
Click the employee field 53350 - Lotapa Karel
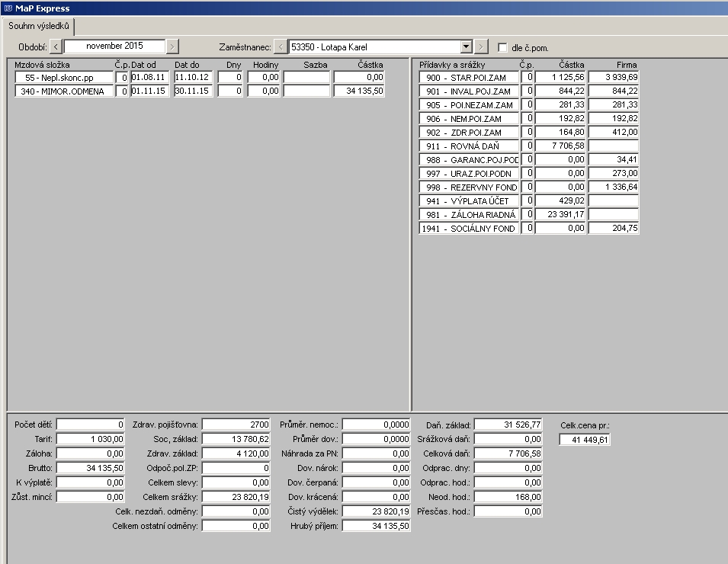pyautogui.click(x=375, y=47)
